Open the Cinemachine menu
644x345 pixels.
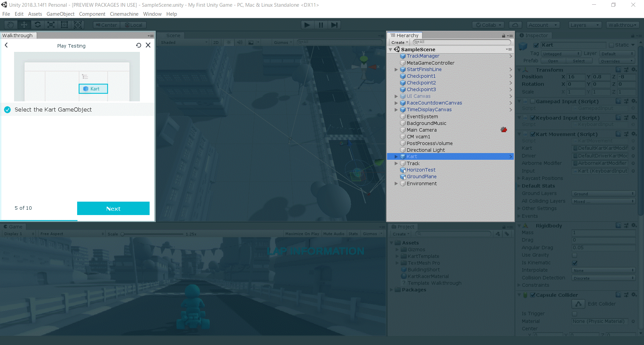124,14
